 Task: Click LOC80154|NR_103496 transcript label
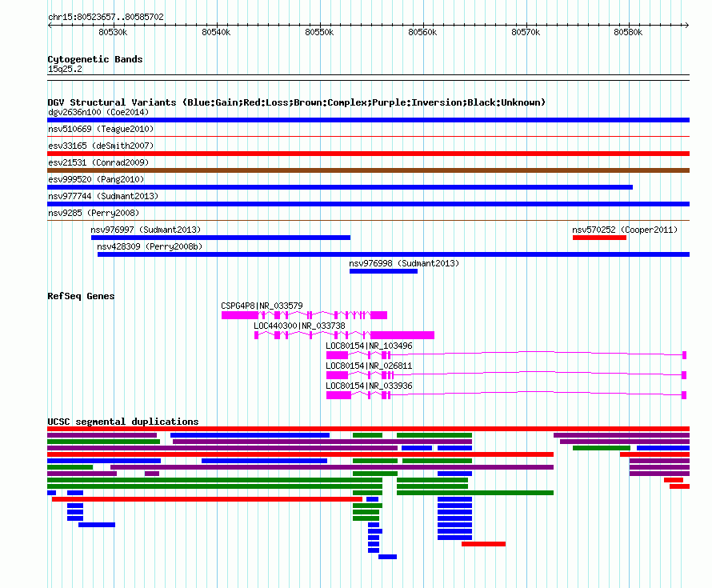(x=369, y=346)
